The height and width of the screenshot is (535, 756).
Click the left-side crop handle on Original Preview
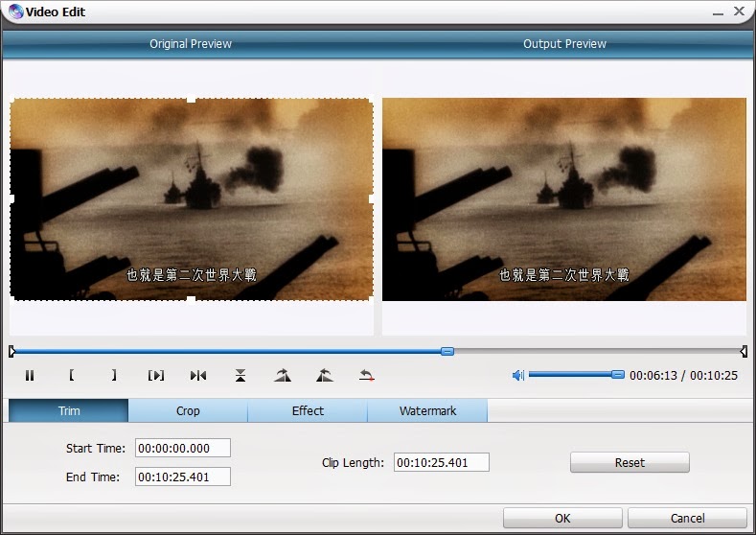(x=11, y=198)
